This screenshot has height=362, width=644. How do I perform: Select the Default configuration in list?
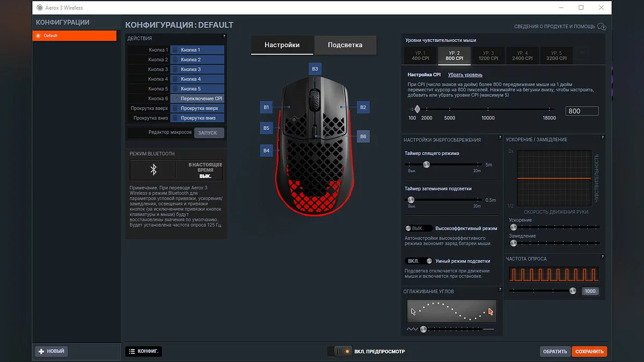click(75, 36)
